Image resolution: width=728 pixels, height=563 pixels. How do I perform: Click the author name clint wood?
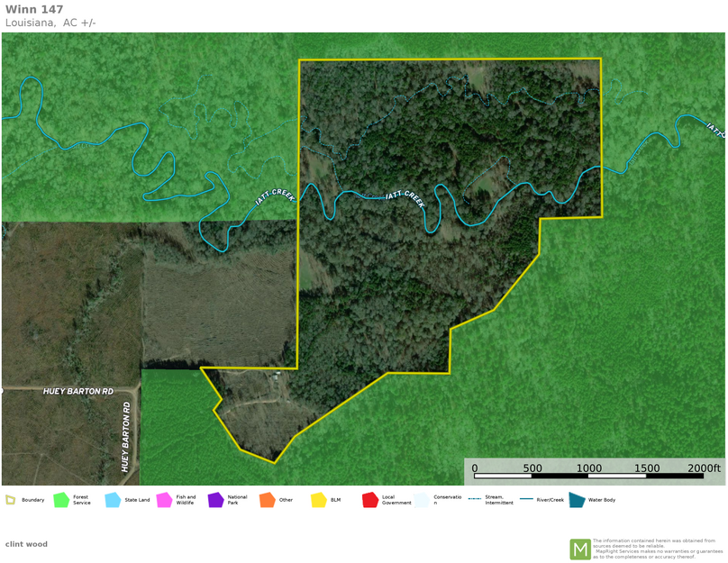26,544
